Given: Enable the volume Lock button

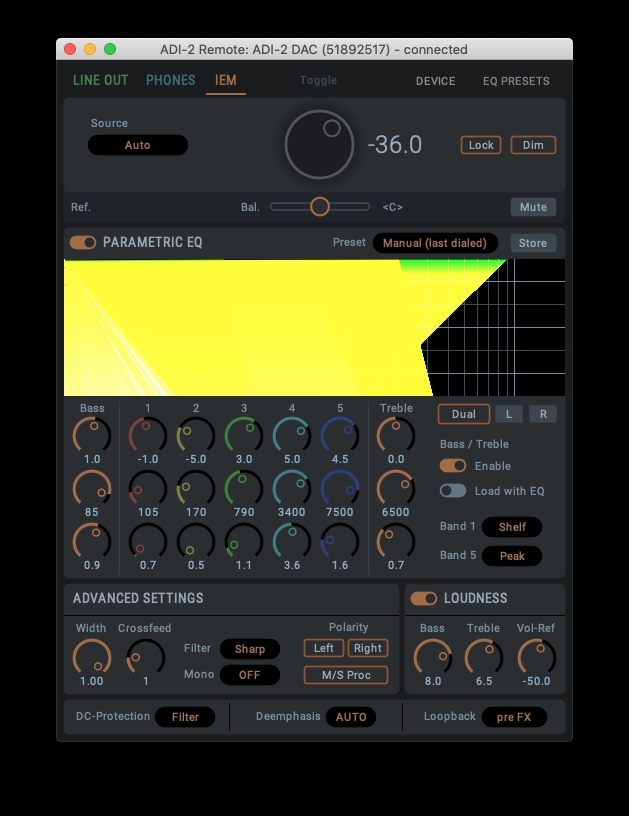Looking at the screenshot, I should coord(481,145).
